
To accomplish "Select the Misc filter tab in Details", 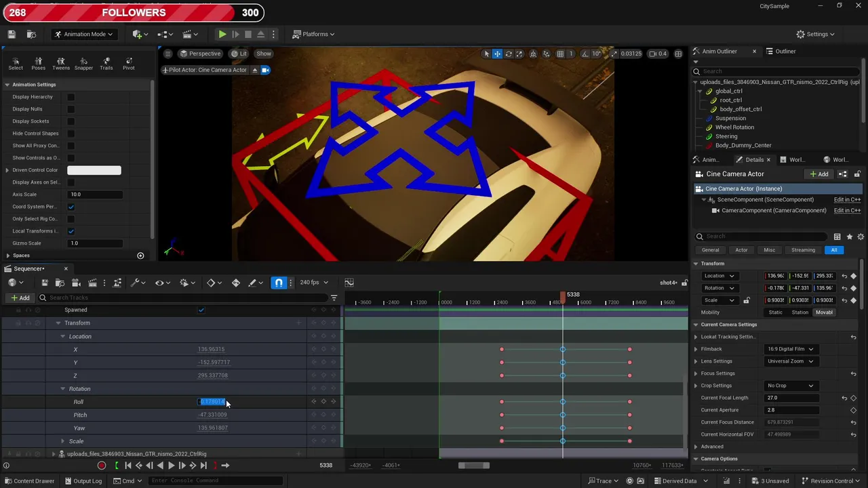I will click(769, 250).
